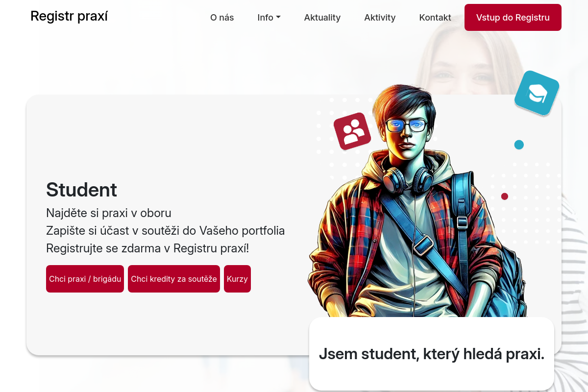Image resolution: width=588 pixels, height=392 pixels.
Task: Click the red people group icon
Action: coord(352,131)
